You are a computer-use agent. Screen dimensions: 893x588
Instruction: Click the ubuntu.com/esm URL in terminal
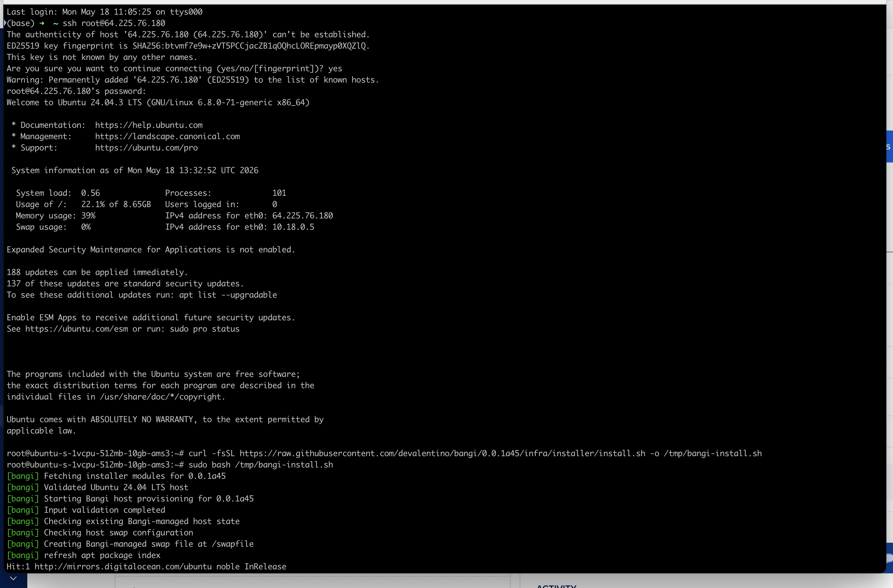[77, 329]
